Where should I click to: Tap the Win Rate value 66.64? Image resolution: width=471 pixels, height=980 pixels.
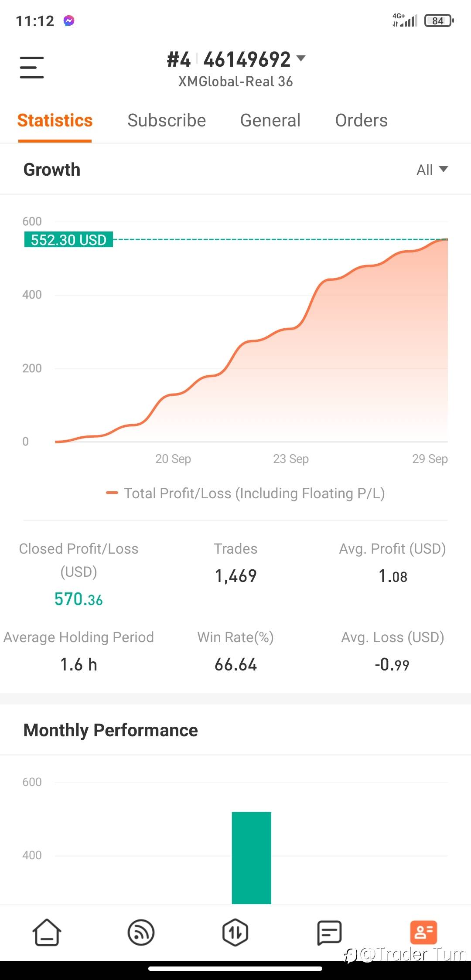pos(235,664)
